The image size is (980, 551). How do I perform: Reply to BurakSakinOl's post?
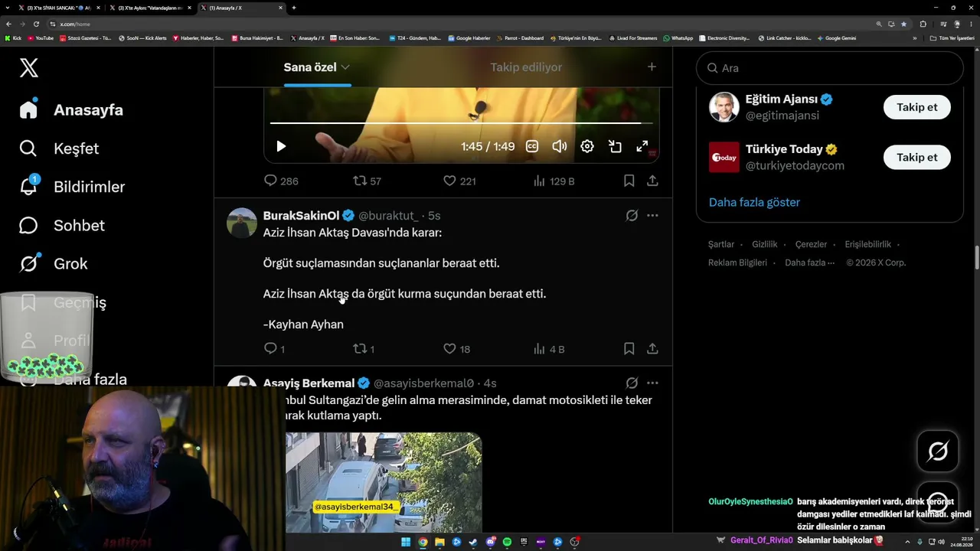[x=274, y=349]
